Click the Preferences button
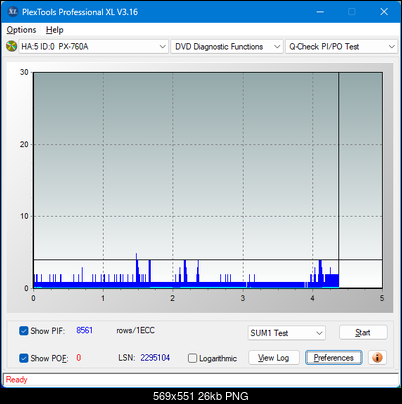Screen dimensions: 402x404 [333, 358]
